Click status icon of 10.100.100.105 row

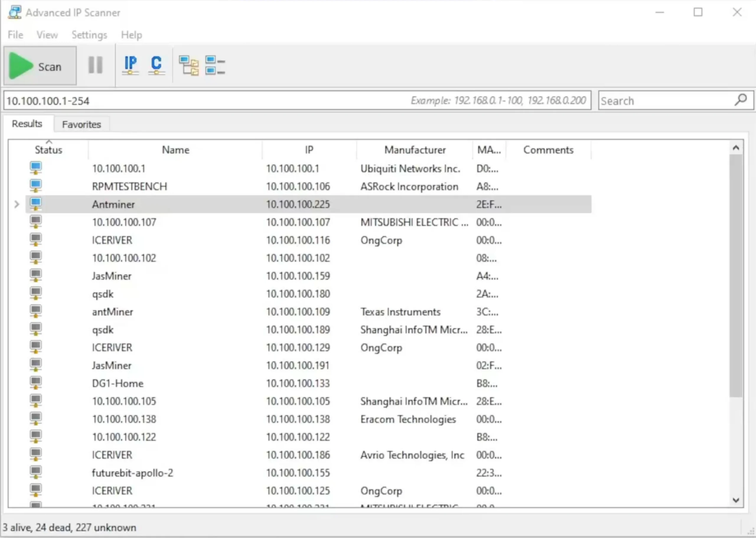click(x=36, y=401)
